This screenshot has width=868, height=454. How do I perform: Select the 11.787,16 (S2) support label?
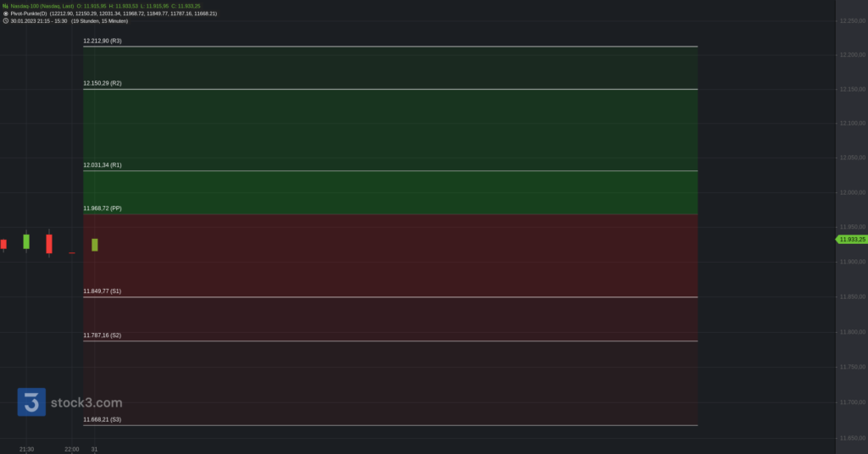[x=102, y=335]
